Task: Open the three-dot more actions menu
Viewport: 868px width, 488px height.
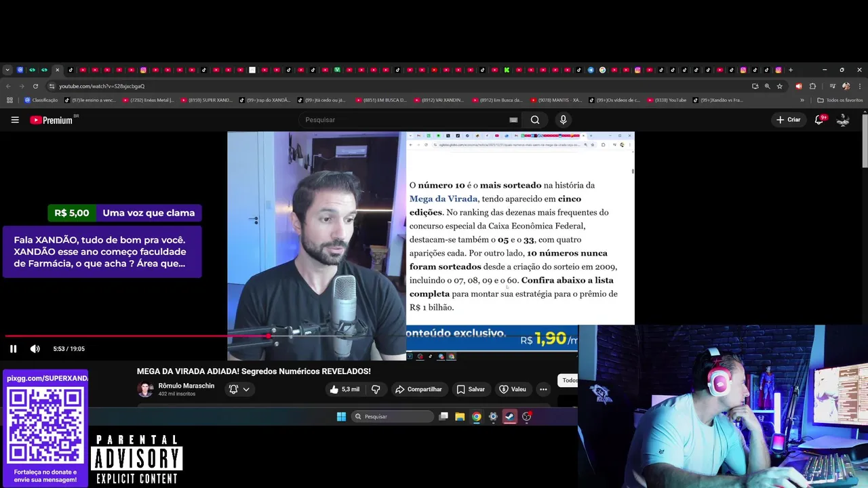Action: (543, 389)
